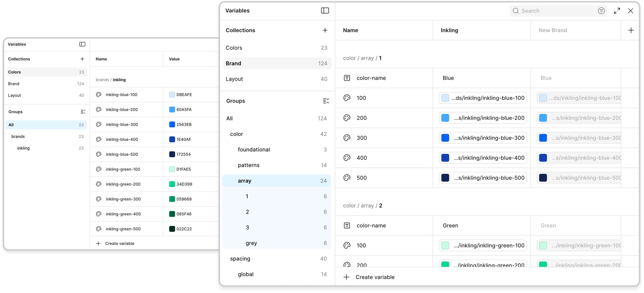
Task: Edit the Green value under Inkling
Action: point(450,226)
